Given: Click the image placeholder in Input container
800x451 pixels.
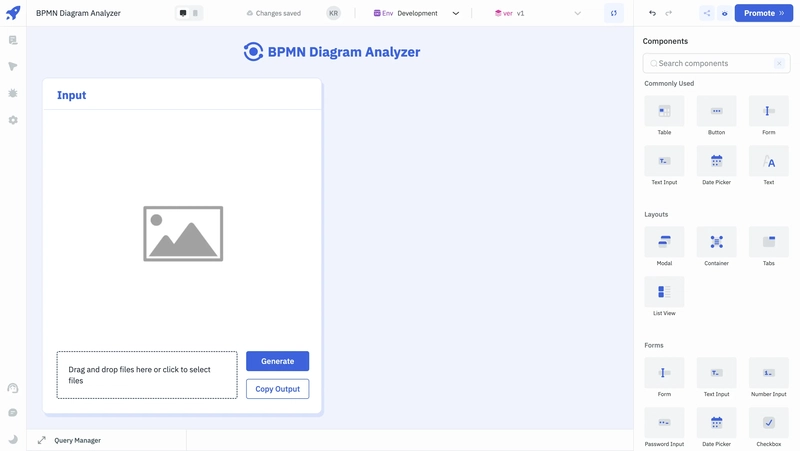Looking at the screenshot, I should click(x=183, y=234).
